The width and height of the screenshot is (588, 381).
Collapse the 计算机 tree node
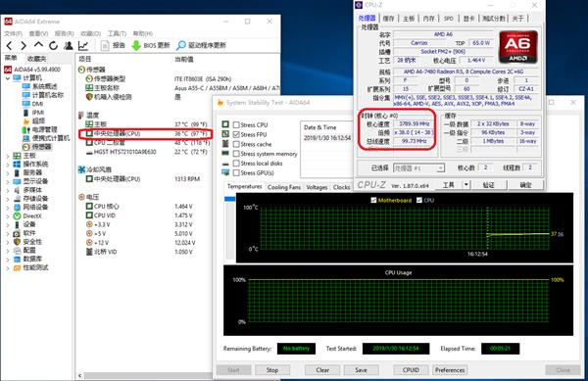click(x=8, y=78)
